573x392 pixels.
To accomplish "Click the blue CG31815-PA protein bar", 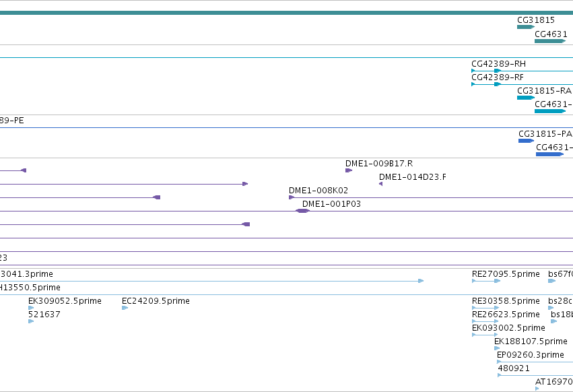I will pyautogui.click(x=527, y=141).
